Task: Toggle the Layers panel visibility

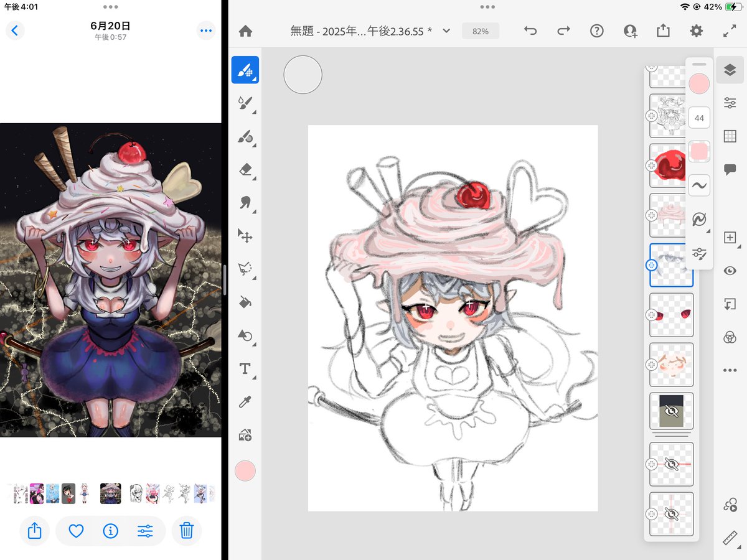Action: coord(730,70)
